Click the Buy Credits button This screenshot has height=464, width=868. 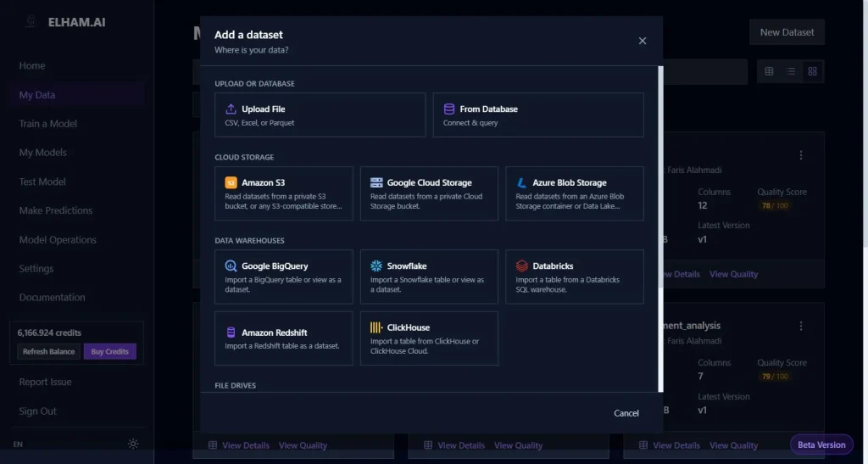tap(109, 351)
